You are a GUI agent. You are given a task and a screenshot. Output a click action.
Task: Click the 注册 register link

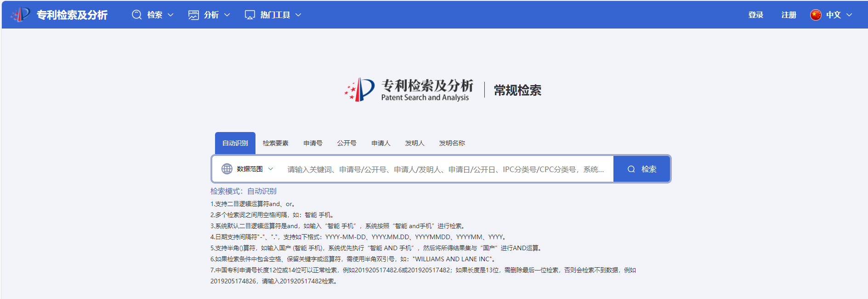(x=789, y=15)
